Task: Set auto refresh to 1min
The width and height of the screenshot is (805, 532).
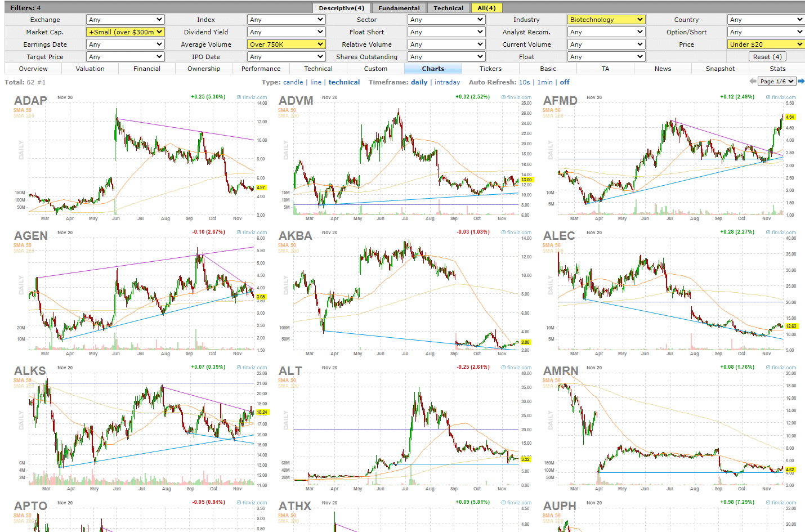Action: point(545,82)
